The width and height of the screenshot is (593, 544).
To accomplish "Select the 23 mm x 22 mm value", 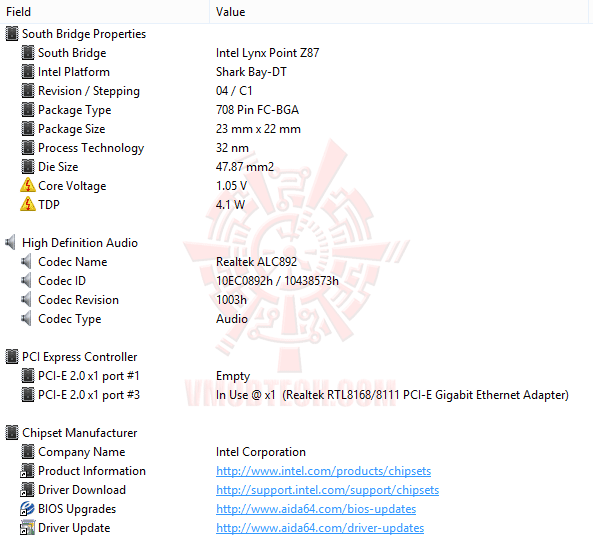I will 258,129.
